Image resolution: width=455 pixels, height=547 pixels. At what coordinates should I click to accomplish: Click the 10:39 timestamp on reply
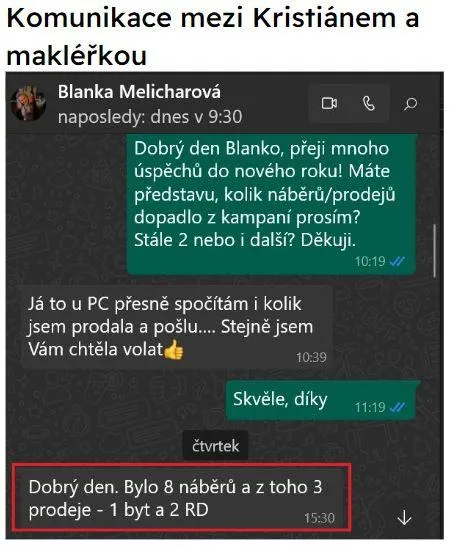click(x=311, y=357)
